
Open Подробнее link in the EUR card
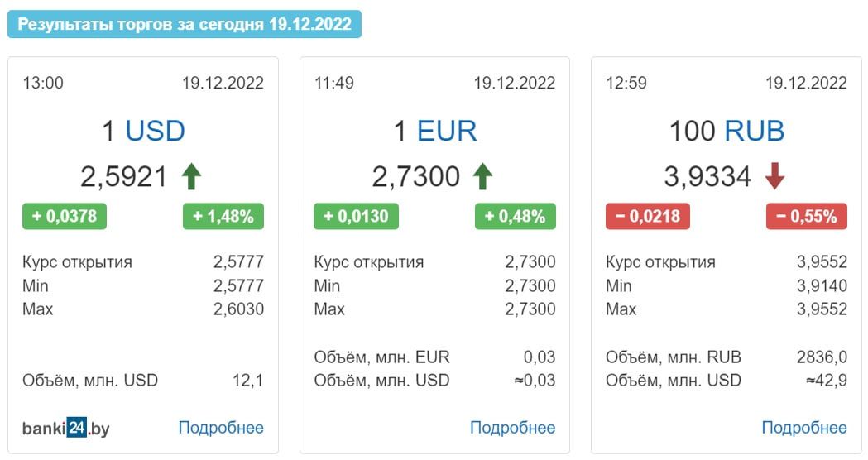point(512,428)
